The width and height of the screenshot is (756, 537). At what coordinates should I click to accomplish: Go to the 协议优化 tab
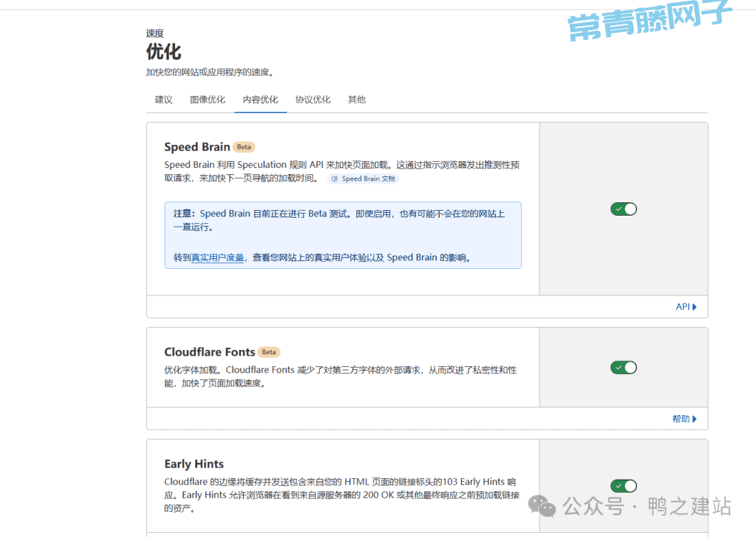click(x=313, y=100)
